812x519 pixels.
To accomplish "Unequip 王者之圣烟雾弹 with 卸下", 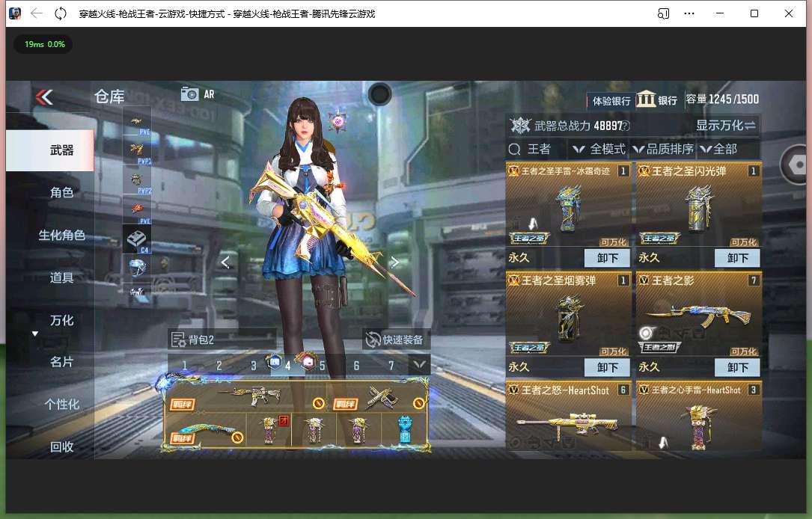I will (607, 367).
